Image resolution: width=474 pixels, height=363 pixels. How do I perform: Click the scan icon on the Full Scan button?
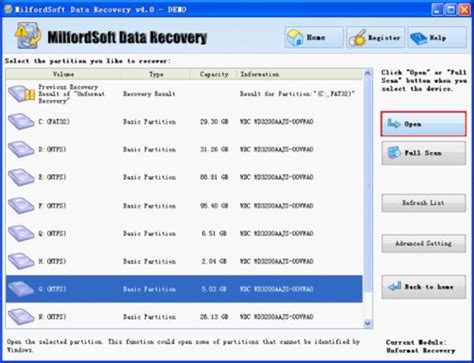394,153
